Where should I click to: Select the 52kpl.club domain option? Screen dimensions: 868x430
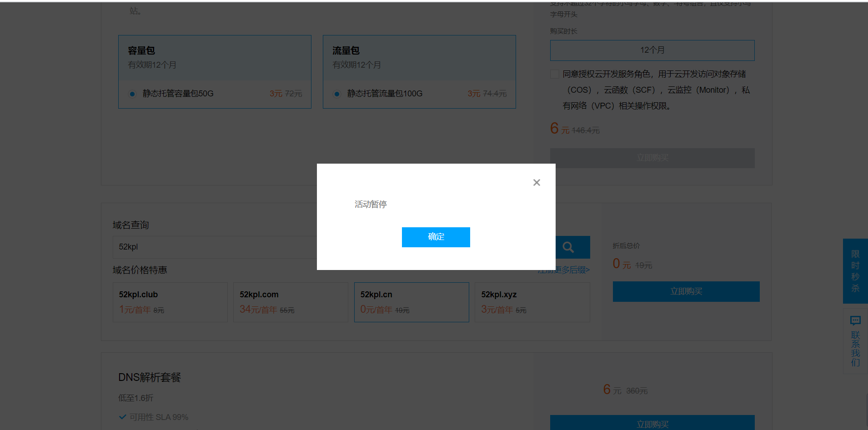coord(170,302)
